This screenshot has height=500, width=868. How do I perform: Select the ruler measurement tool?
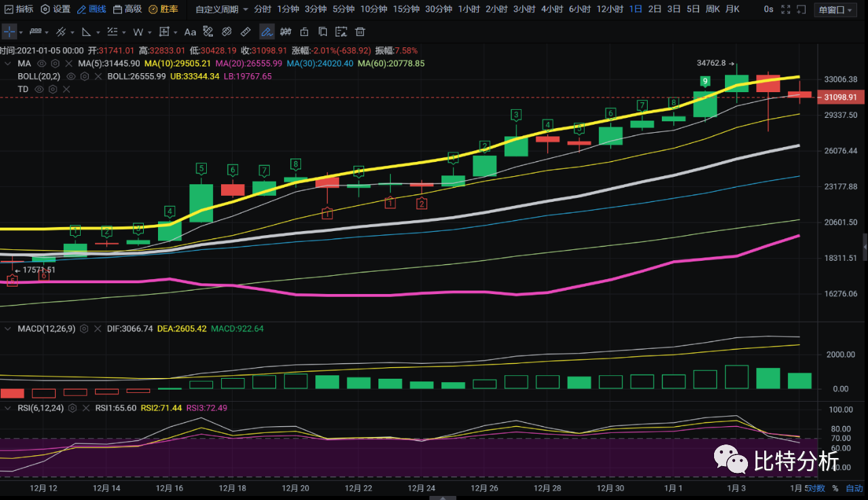click(x=246, y=32)
